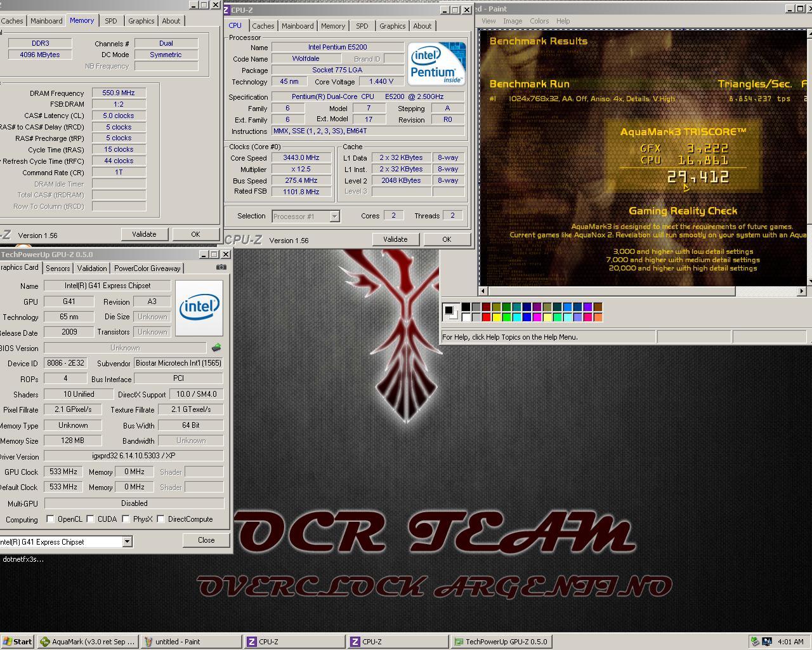Switch to untitled - Paint on the taskbar
The width and height of the screenshot is (812, 650).
[191, 642]
